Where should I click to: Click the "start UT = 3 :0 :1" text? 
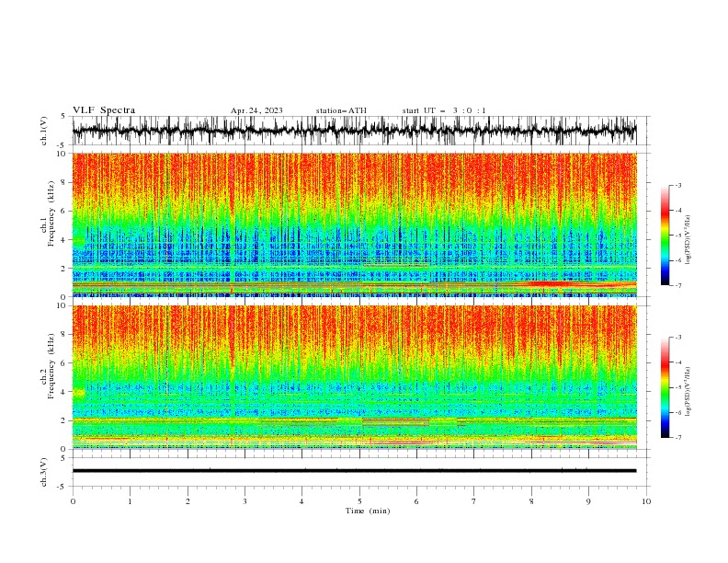[444, 110]
